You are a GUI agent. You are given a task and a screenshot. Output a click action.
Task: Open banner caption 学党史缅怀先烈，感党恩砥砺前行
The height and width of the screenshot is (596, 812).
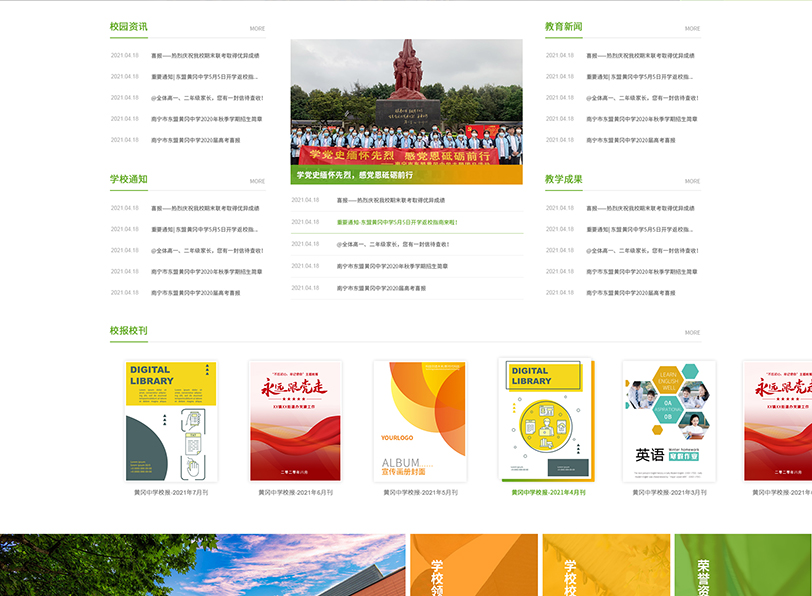[x=355, y=175]
